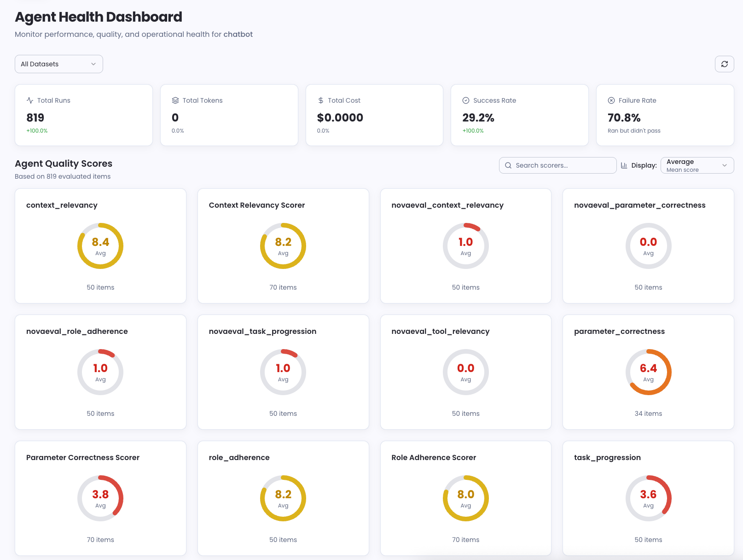Click the magnifier icon in Search scorers field
This screenshot has height=560, width=743.
(508, 165)
